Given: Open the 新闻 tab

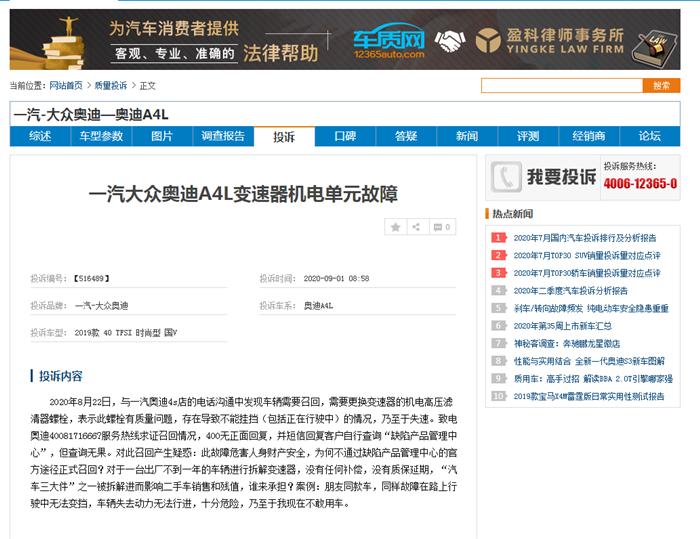Looking at the screenshot, I should pos(467,136).
